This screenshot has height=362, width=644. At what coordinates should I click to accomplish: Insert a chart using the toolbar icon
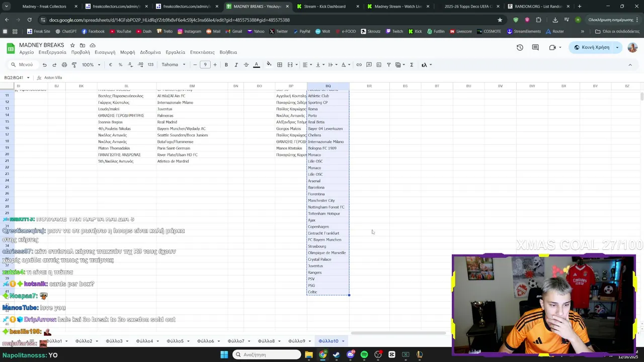(x=379, y=65)
